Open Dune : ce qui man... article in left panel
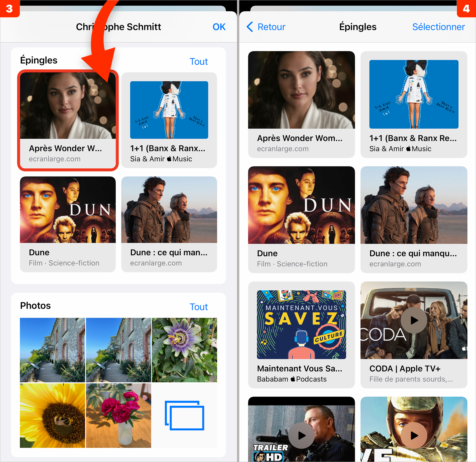476x462 pixels. (x=169, y=224)
